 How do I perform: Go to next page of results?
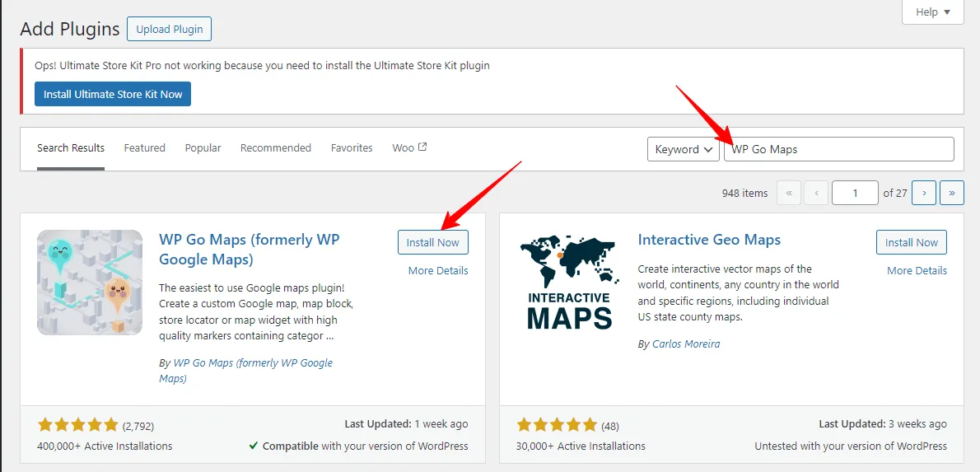(924, 194)
